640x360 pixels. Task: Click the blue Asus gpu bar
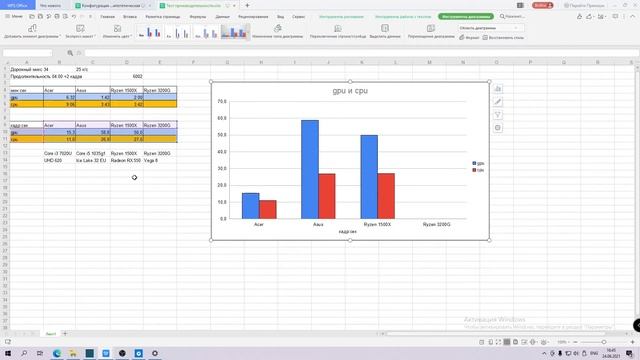pyautogui.click(x=310, y=169)
